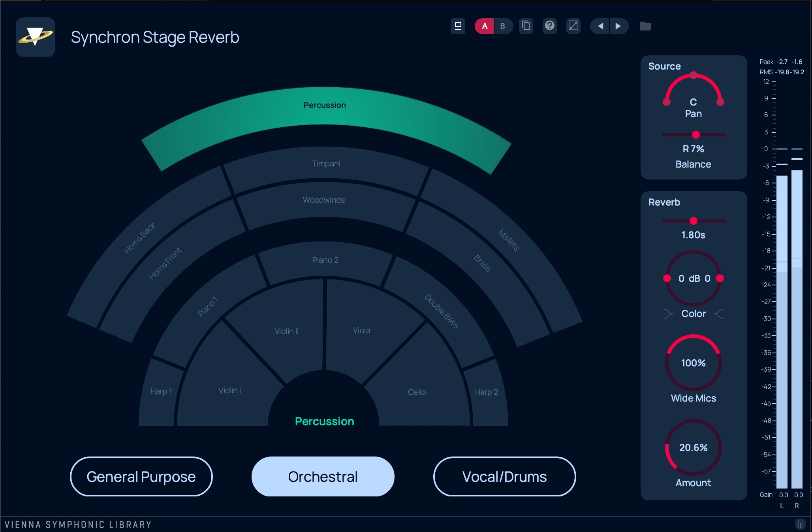Click the resize window icon
The width and height of the screenshot is (812, 532).
573,26
